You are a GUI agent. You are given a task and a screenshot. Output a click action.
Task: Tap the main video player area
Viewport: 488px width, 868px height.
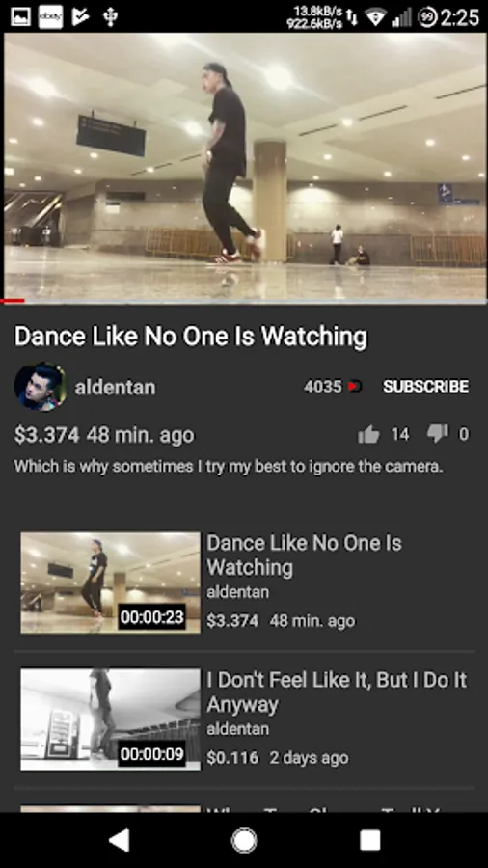point(244,166)
